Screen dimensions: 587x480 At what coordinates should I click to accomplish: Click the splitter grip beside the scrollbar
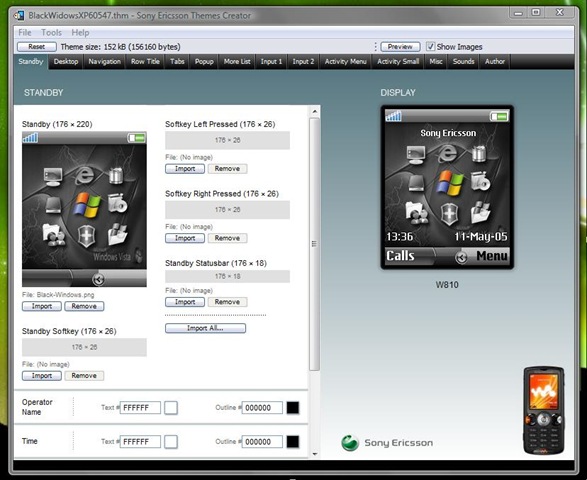(x=314, y=244)
